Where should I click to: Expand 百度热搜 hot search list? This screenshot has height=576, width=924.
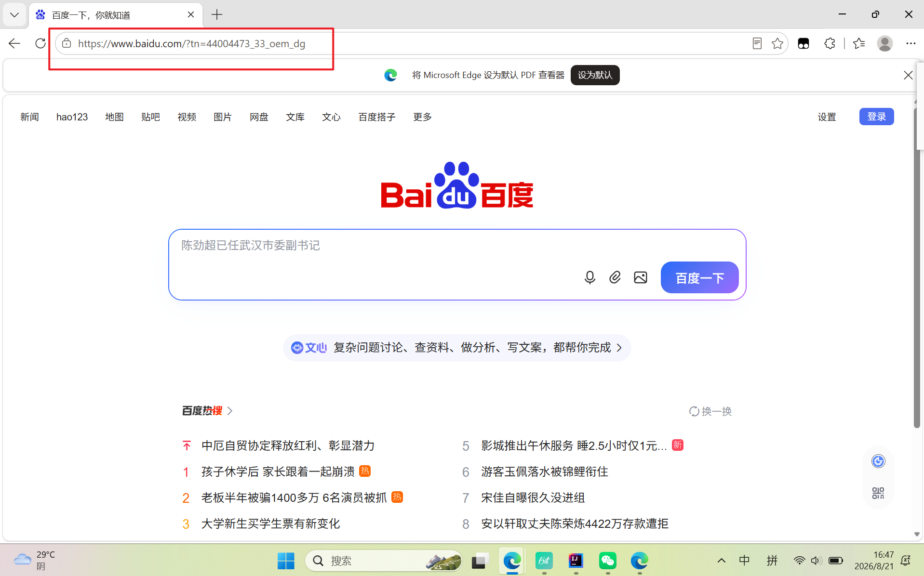pos(207,411)
